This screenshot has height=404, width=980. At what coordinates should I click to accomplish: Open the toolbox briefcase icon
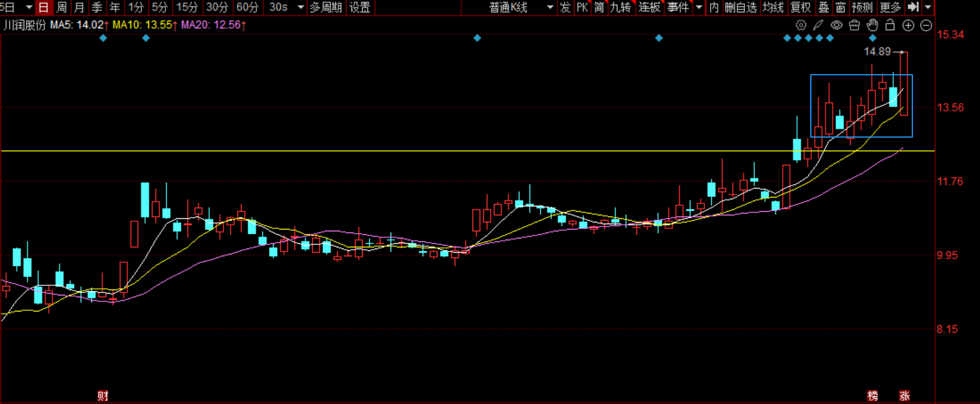pos(854,25)
